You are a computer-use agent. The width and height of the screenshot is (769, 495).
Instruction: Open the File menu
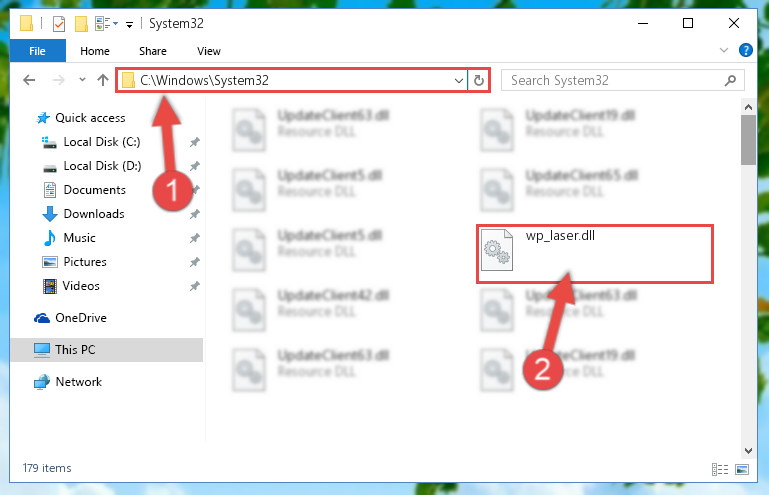[37, 51]
